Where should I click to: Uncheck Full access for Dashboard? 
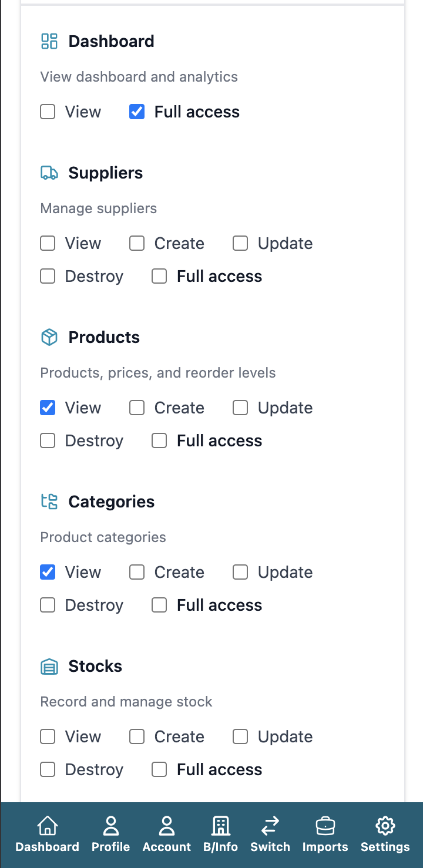136,112
